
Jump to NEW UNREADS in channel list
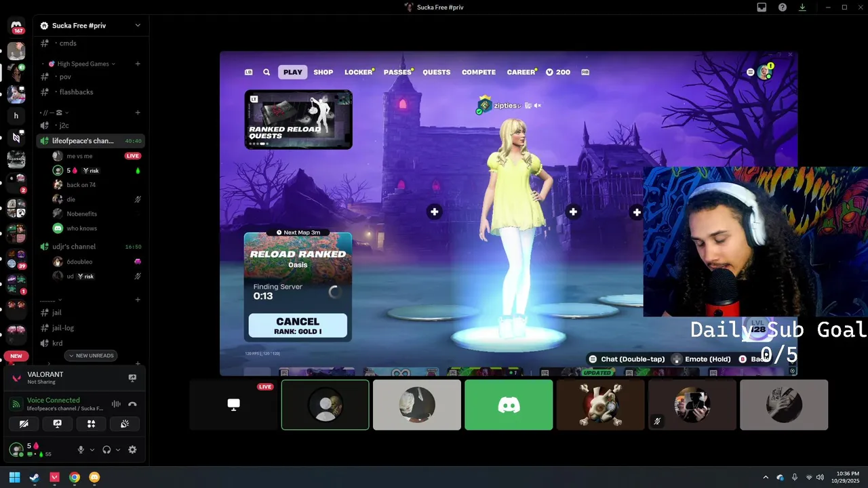[91, 356]
